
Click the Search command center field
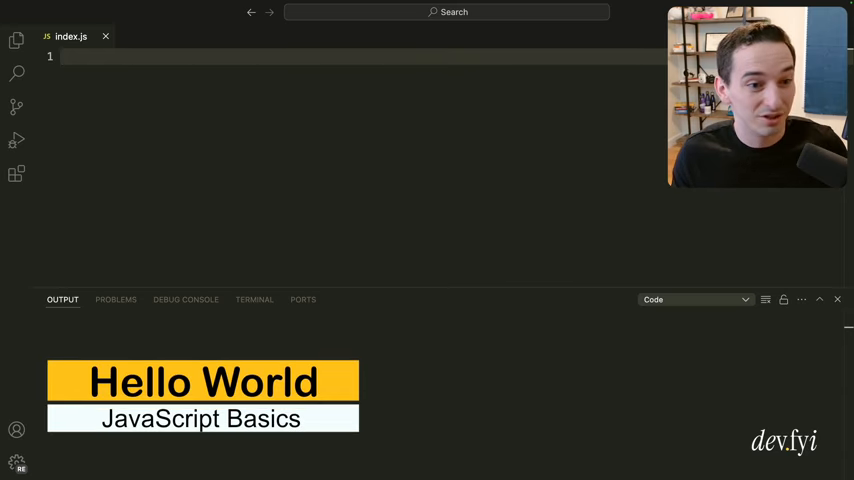point(447,12)
